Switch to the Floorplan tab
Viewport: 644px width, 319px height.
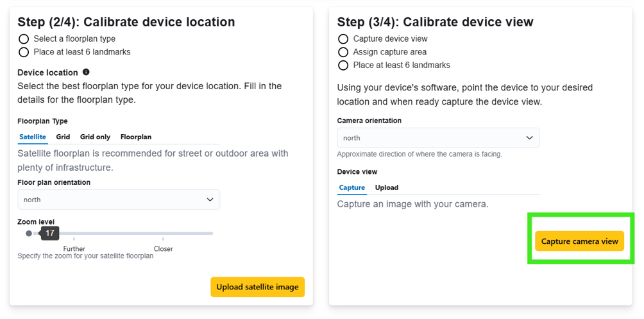pos(136,137)
